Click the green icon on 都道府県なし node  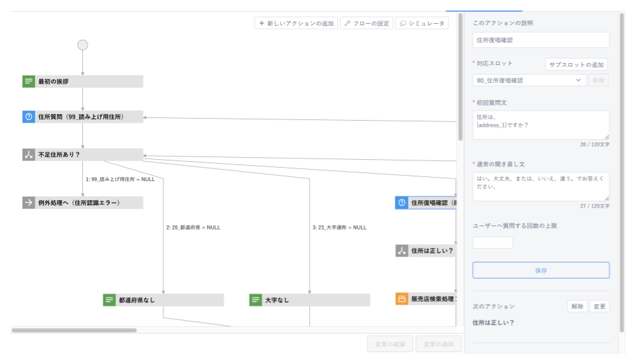[109, 300]
